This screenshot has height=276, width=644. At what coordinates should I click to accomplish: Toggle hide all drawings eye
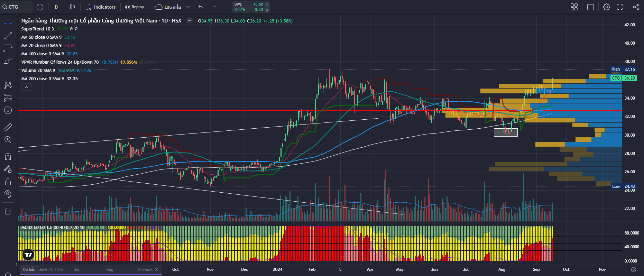pos(8,194)
